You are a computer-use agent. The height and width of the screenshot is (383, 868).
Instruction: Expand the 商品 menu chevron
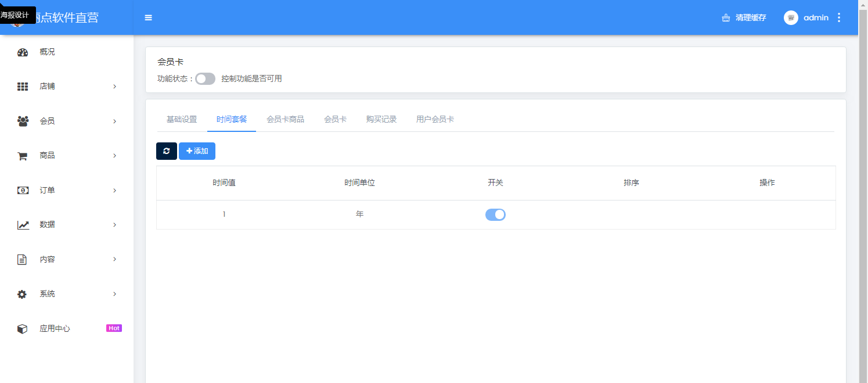(114, 156)
